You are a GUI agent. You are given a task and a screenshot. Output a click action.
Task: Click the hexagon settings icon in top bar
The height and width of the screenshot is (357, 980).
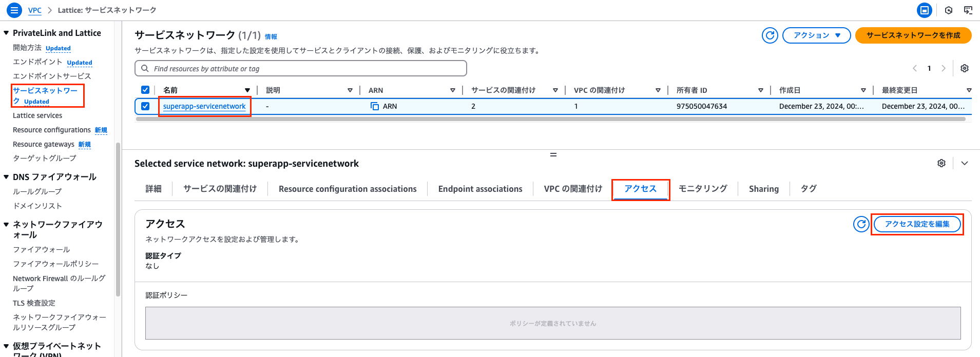949,10
